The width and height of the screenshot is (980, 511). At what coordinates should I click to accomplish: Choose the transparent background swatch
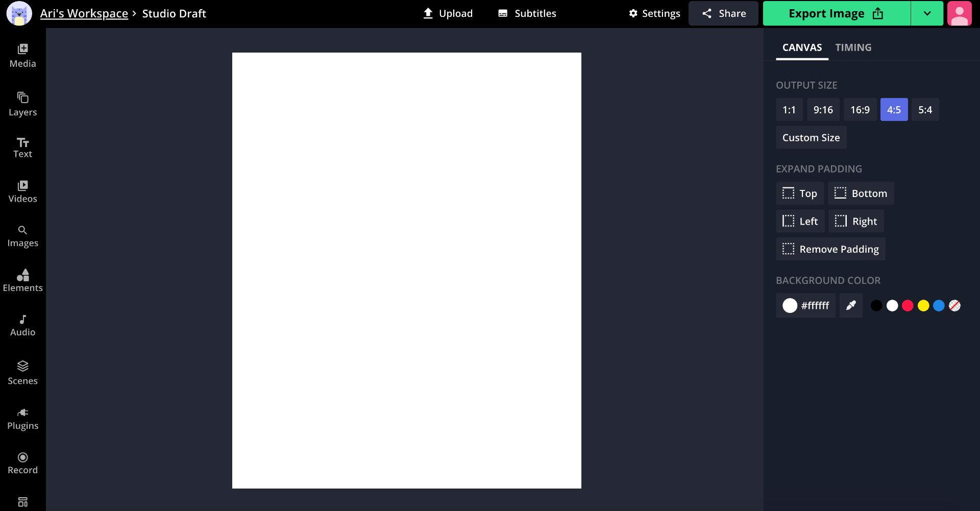tap(954, 306)
